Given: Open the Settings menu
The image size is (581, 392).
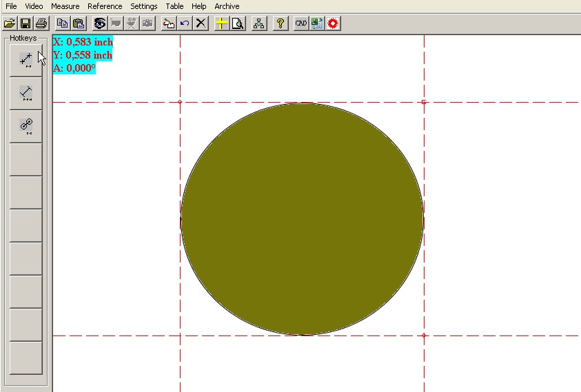Looking at the screenshot, I should 144,6.
